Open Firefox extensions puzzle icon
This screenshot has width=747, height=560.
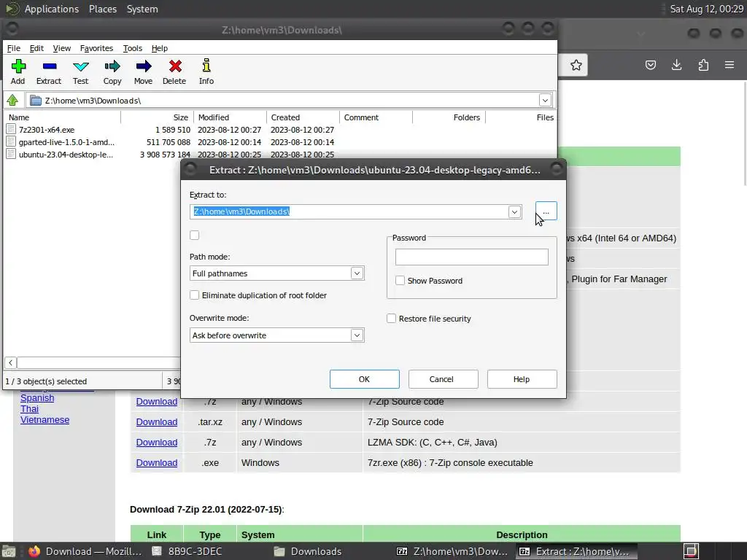703,65
